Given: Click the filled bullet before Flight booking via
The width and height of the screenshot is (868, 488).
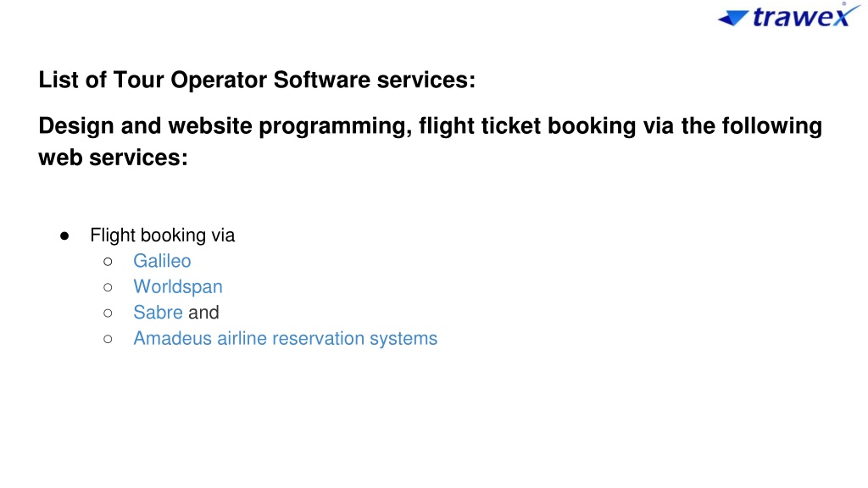Looking at the screenshot, I should (x=64, y=236).
